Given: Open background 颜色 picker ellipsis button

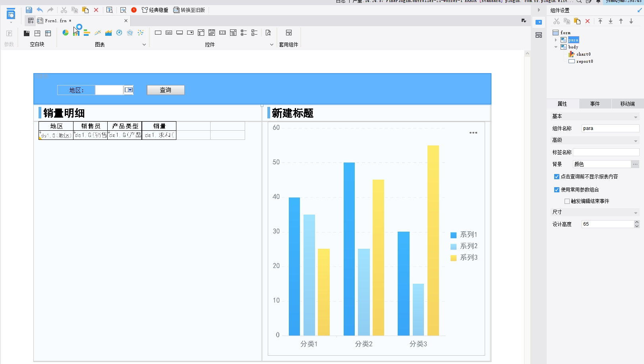Looking at the screenshot, I should click(x=635, y=164).
